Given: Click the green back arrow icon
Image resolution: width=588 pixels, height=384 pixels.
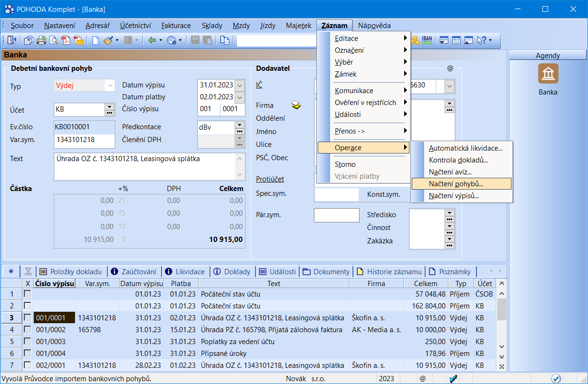Looking at the screenshot, I should (152, 40).
